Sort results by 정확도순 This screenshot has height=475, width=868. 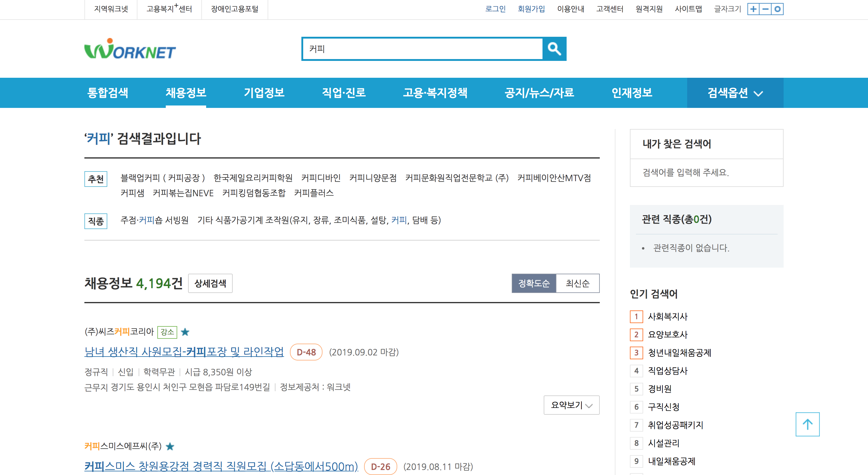tap(534, 283)
